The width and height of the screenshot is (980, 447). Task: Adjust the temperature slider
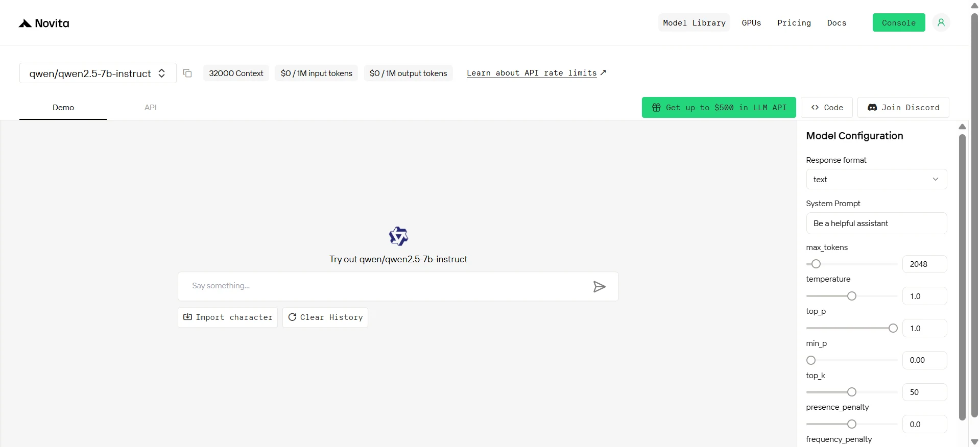pos(851,296)
